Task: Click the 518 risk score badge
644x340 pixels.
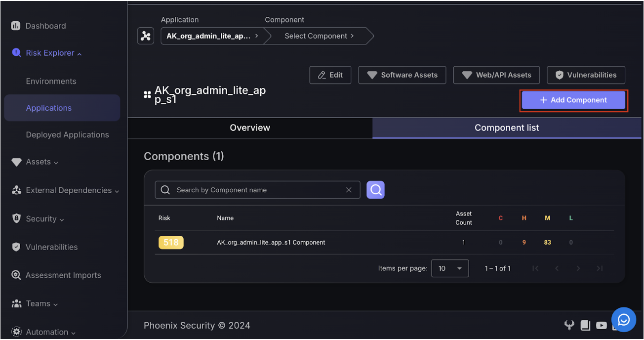Action: (x=171, y=242)
